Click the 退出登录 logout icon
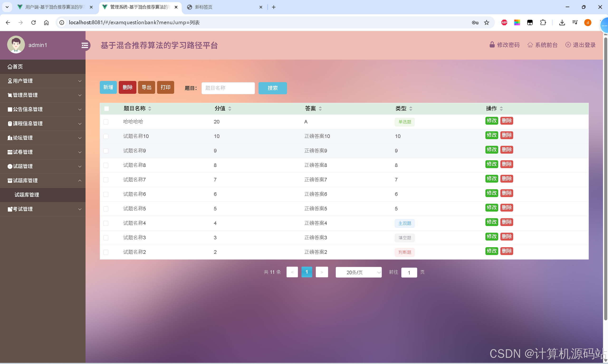 click(569, 45)
